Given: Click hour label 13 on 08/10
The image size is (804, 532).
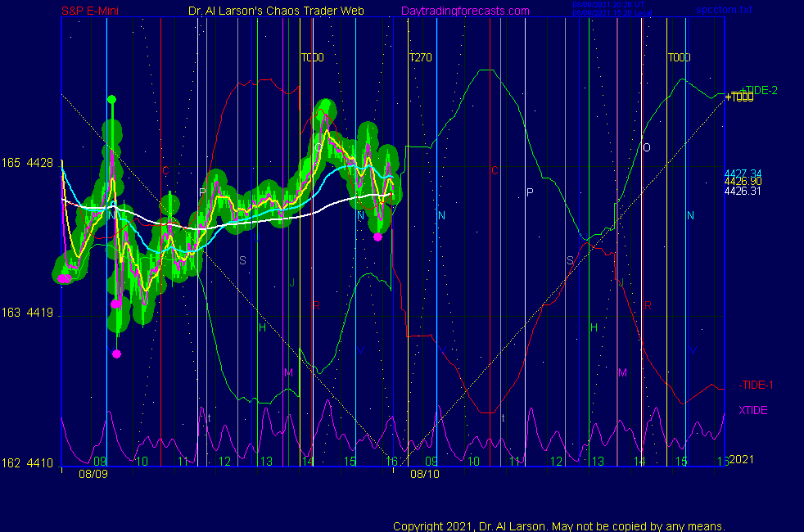Looking at the screenshot, I should (x=598, y=462).
